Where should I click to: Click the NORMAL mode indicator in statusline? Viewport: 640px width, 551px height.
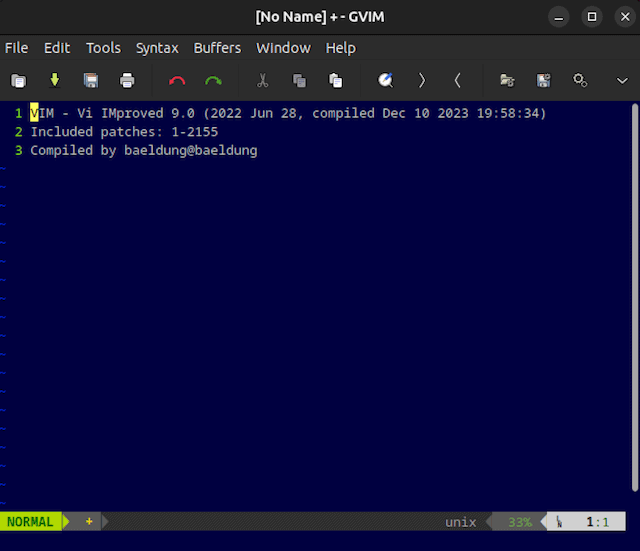(x=31, y=522)
